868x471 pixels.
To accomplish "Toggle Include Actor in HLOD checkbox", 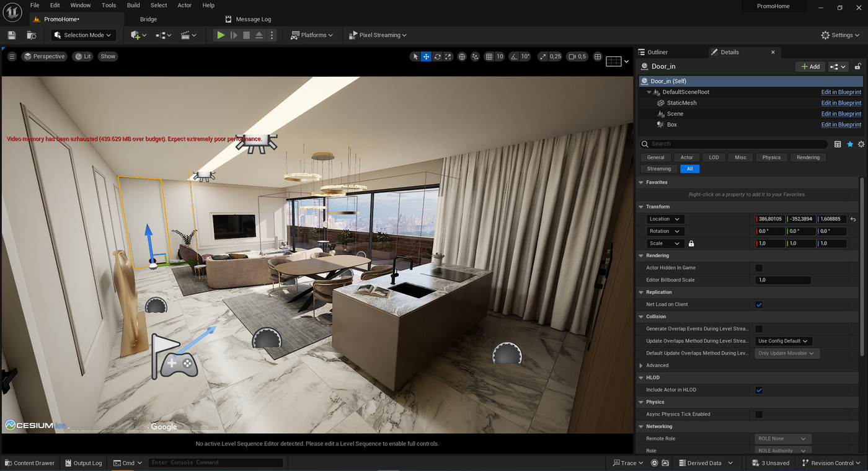I will [x=759, y=390].
